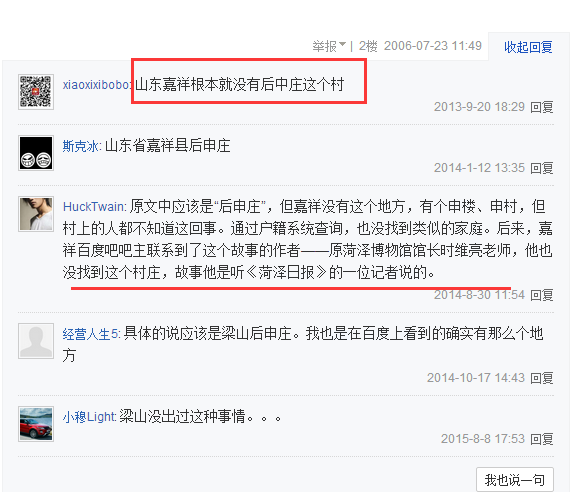570x492 pixels.
Task: Open 斯克冰's username link
Action: tap(80, 146)
